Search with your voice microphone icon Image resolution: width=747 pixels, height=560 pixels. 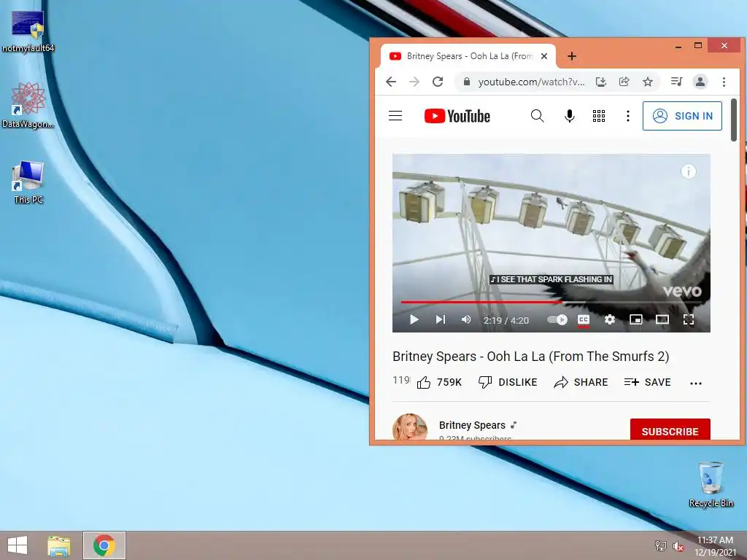point(569,116)
